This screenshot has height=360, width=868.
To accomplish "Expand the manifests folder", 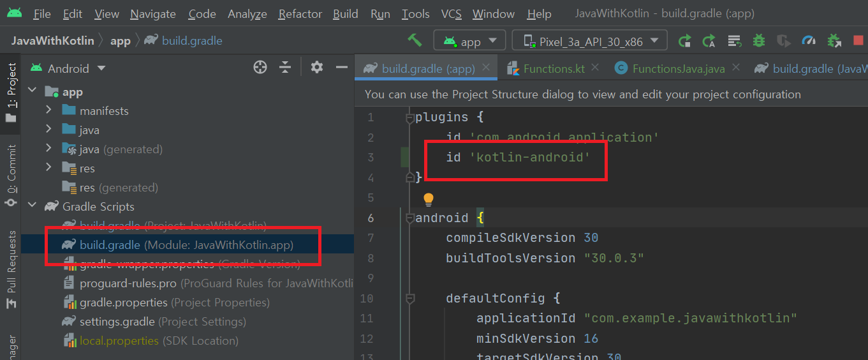I will [x=48, y=110].
